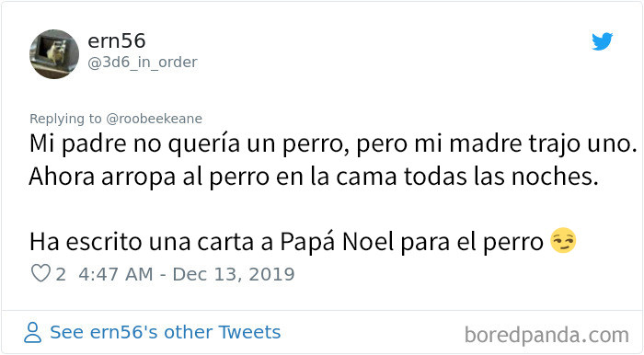Click the boredpanda.com watermark

[x=546, y=335]
